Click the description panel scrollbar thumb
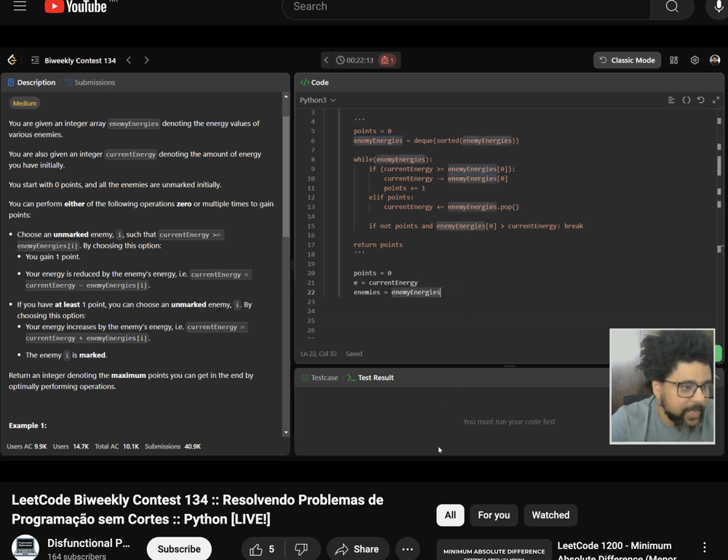728x560 pixels. click(286, 177)
